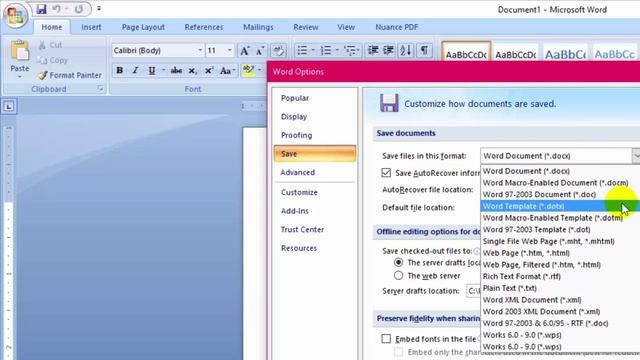Screen dimensions: 640x360
Task: Click the Grow Font icon
Action: pyautogui.click(x=244, y=51)
